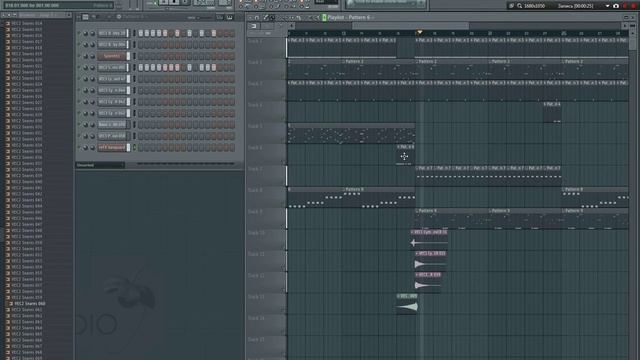The width and height of the screenshot is (640, 360).
Task: Open the graph editor icon in channel rack
Action: [220, 17]
